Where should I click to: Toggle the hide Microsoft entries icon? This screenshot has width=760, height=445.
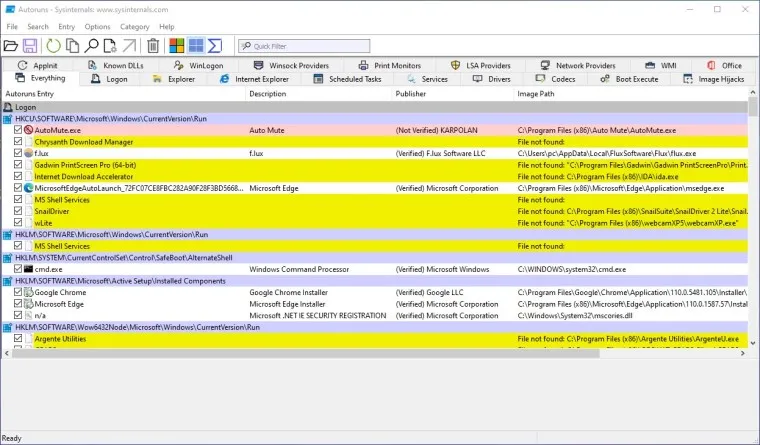(x=176, y=46)
